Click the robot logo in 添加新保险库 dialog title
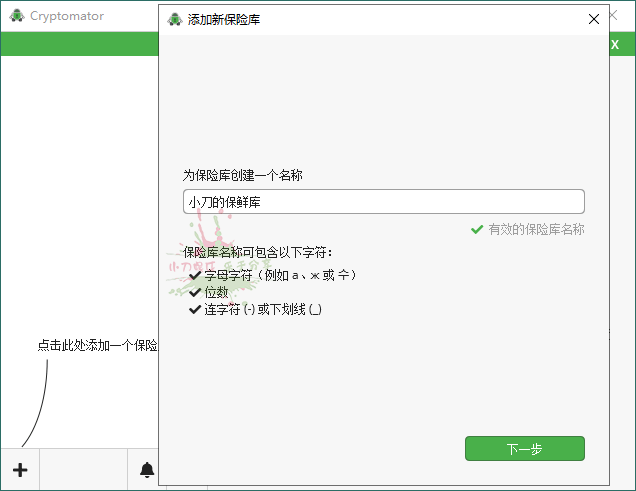 175,19
